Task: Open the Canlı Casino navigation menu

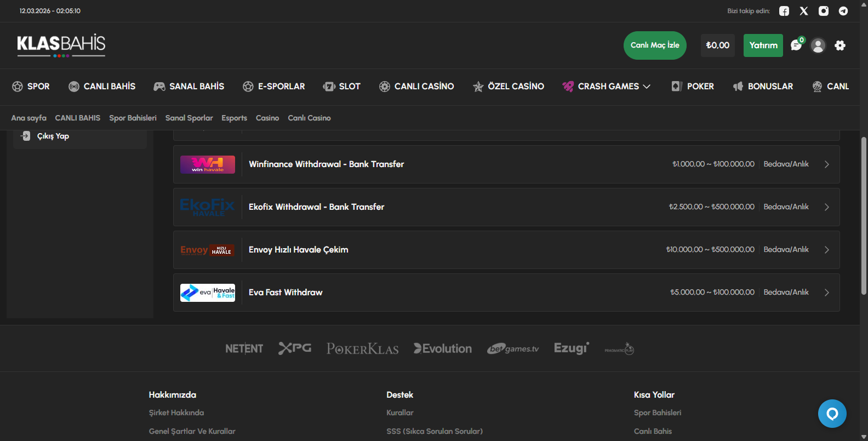Action: pyautogui.click(x=416, y=87)
